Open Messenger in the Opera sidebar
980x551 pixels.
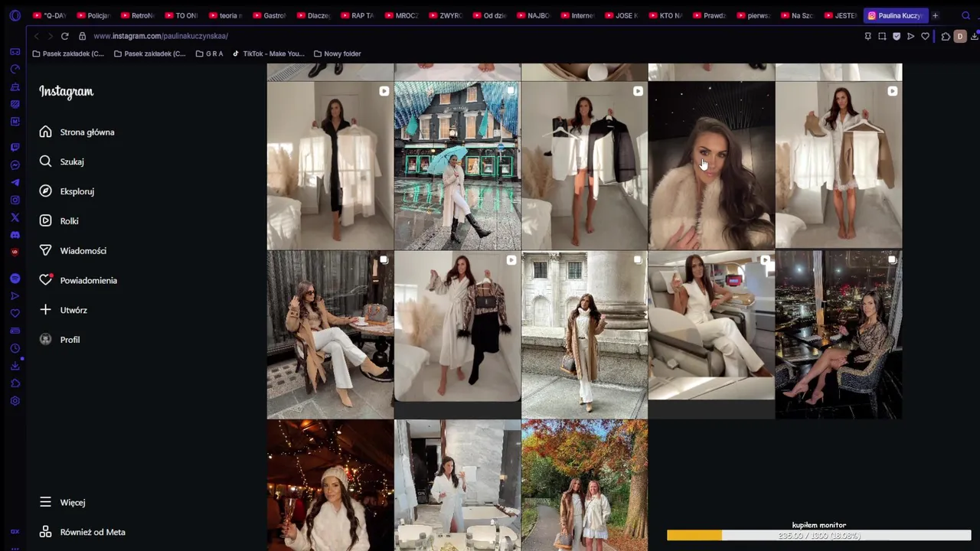point(15,165)
